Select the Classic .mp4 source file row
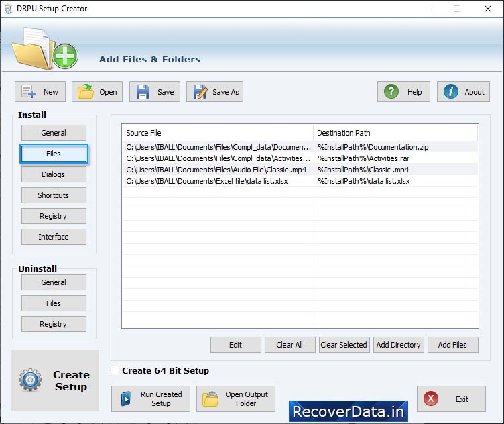 218,170
